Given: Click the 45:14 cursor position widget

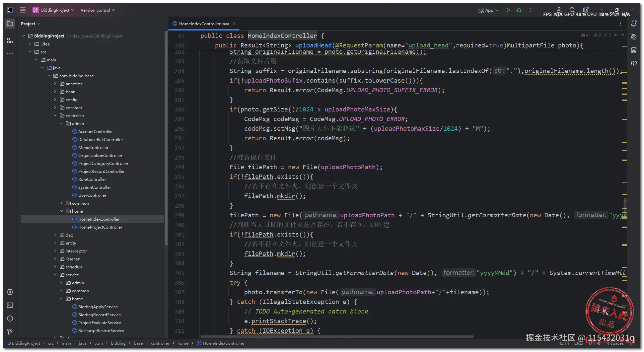Looking at the screenshot, I should click(x=564, y=343).
